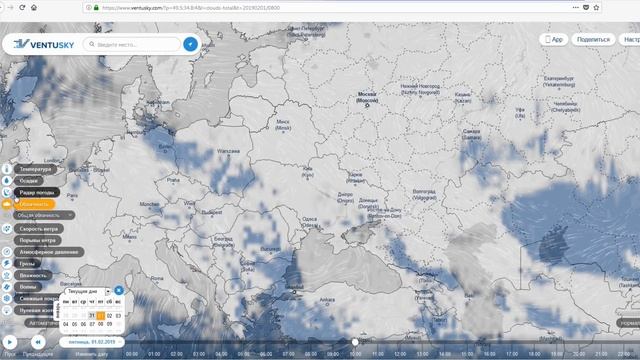Select the water drop Precipitation icon
This screenshot has width=640, height=360.
point(7,180)
